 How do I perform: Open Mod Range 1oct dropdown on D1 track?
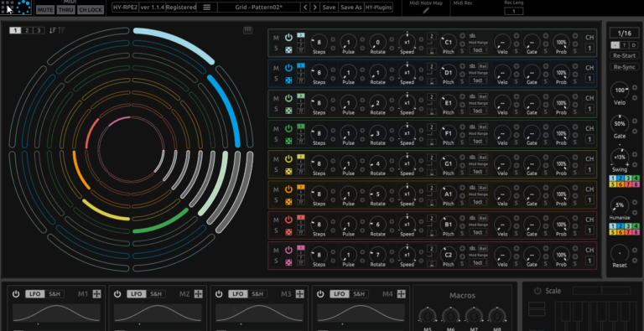click(479, 80)
